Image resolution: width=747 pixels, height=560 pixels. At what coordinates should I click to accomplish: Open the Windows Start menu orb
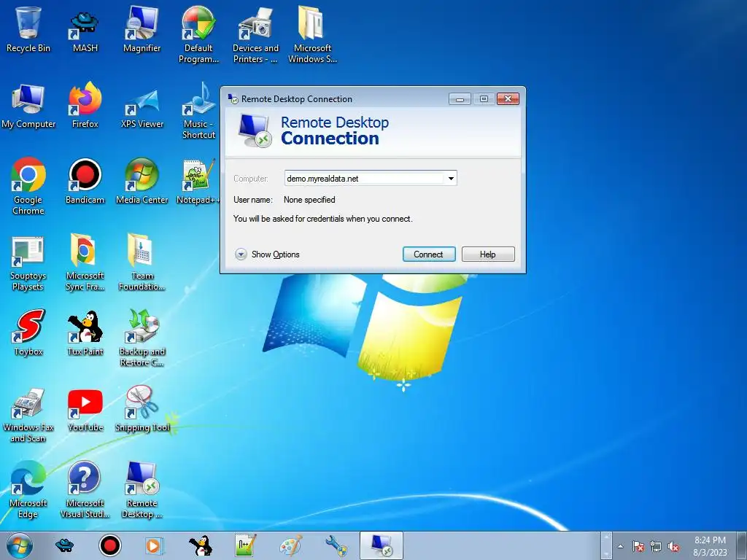coord(19,545)
